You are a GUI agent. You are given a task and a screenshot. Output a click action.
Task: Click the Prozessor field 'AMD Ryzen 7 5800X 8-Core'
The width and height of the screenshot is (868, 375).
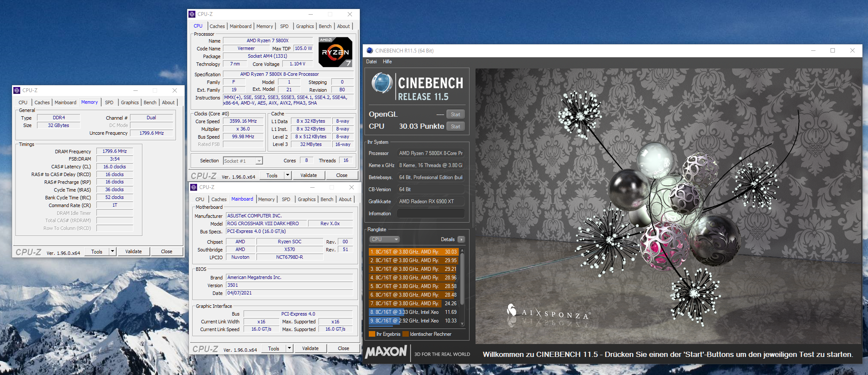[430, 153]
